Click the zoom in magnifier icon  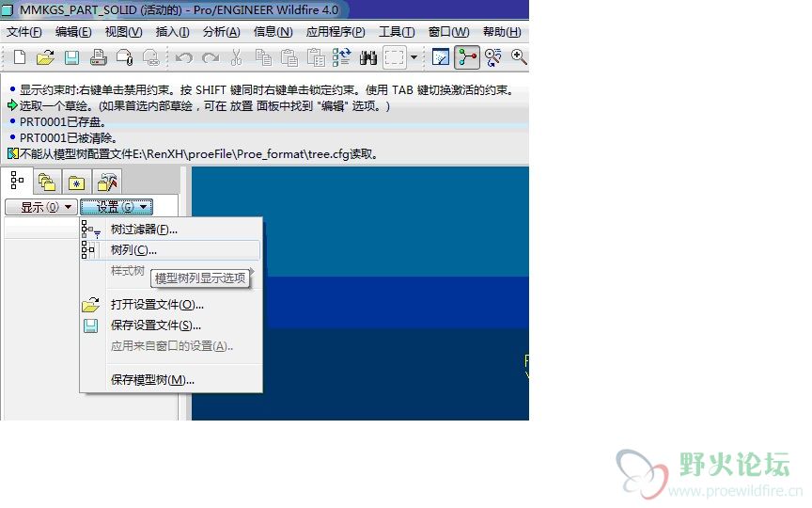[x=519, y=57]
